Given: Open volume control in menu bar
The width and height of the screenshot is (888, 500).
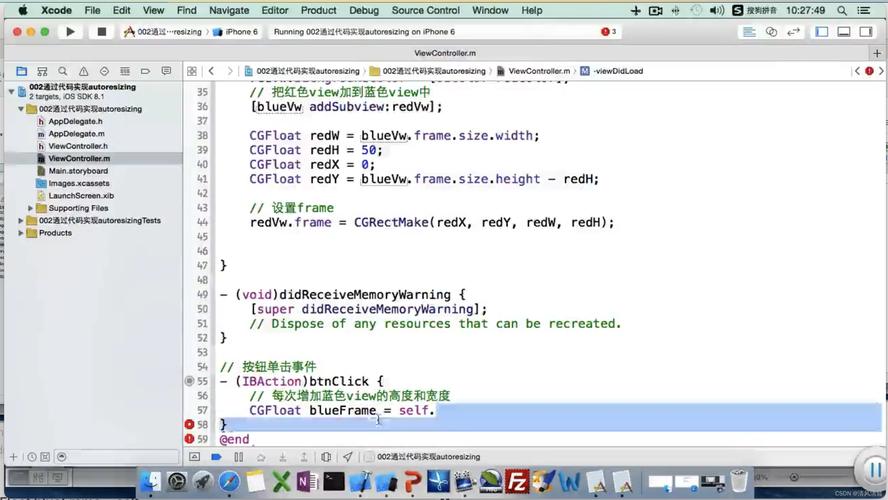Looking at the screenshot, I should coord(716,10).
